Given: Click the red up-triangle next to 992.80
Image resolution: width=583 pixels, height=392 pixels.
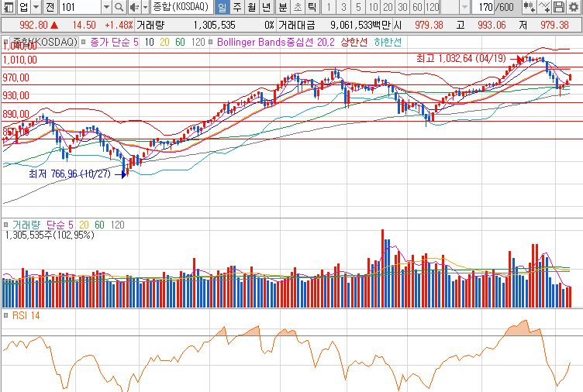Looking at the screenshot, I should [54, 26].
